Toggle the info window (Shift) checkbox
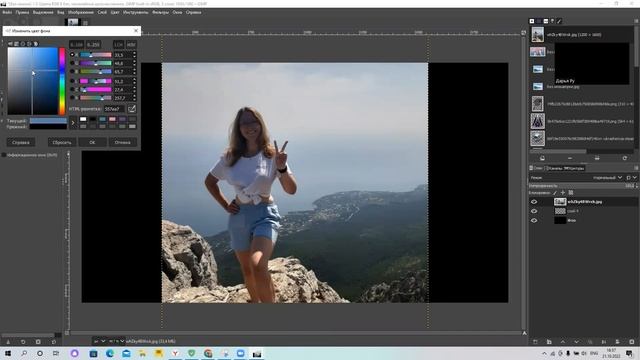 [4, 155]
